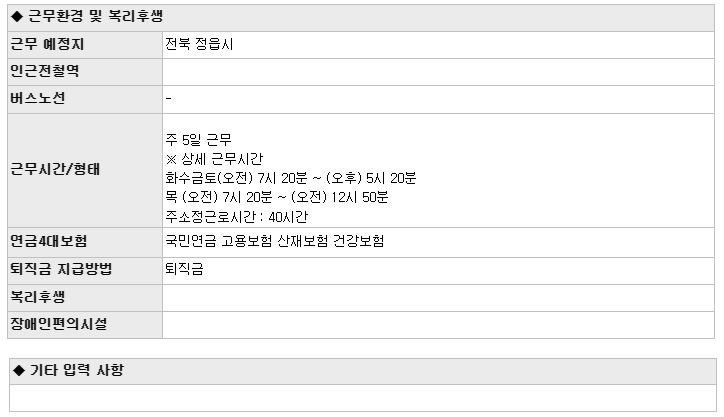Click the 퇴직금 지급방법 label

coord(61,269)
